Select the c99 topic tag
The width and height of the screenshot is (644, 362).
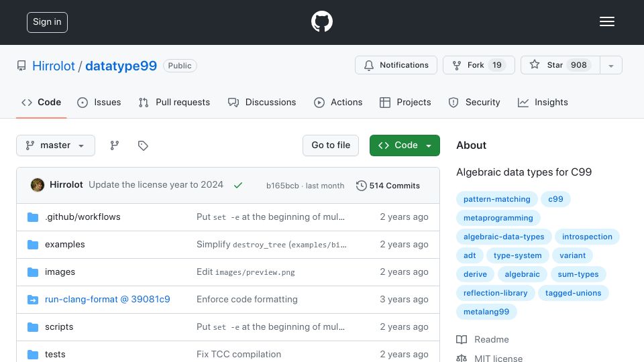coord(555,199)
